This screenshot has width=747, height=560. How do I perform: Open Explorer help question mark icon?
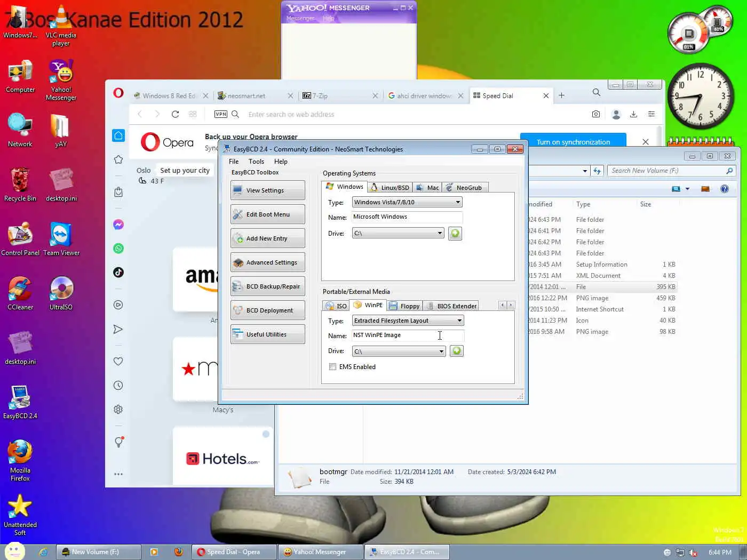coord(725,189)
